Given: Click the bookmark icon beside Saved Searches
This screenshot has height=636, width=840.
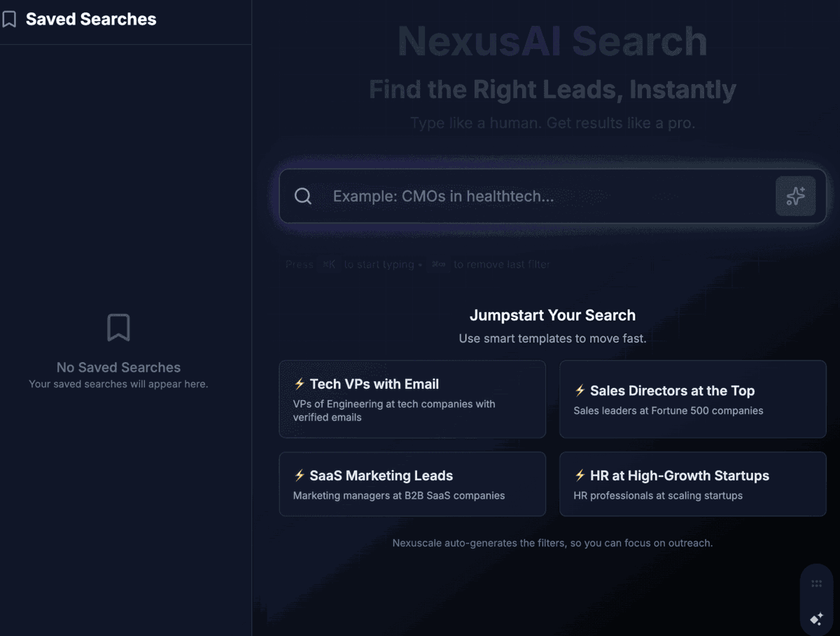Looking at the screenshot, I should click(9, 20).
